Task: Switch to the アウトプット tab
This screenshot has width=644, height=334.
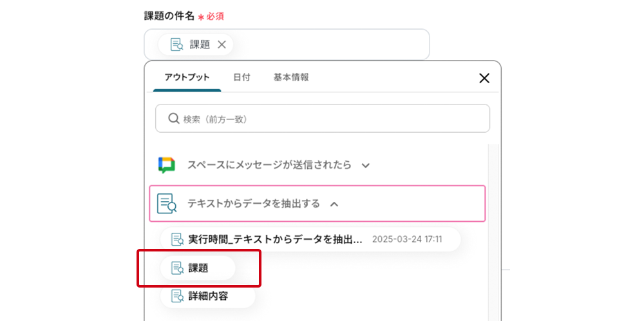Action: coord(187,77)
